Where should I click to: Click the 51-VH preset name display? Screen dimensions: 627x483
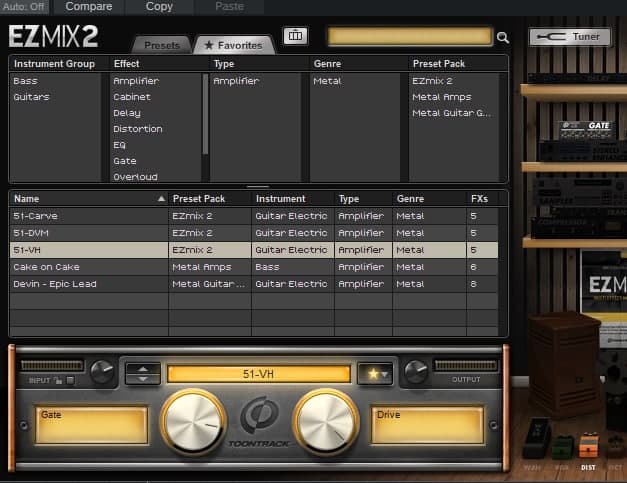pyautogui.click(x=259, y=374)
